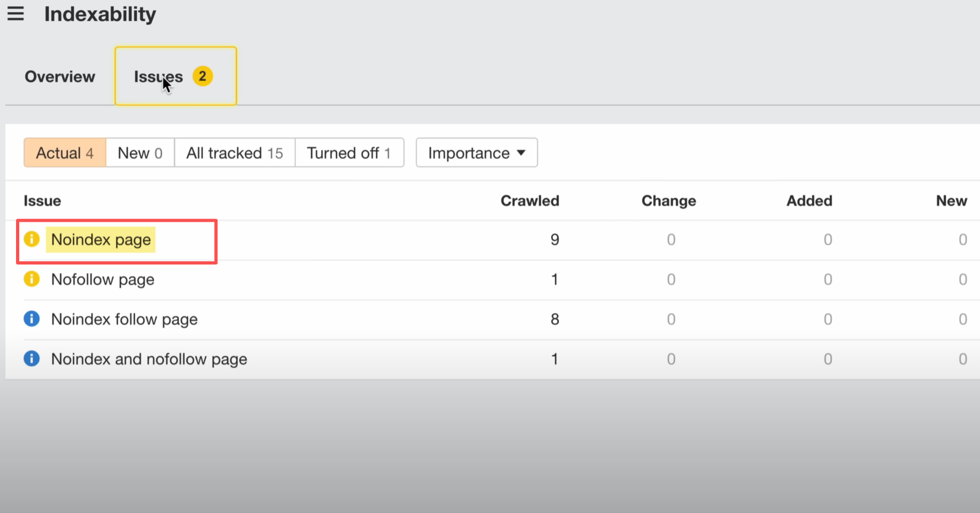Click the crawled count 9 for Noindex page
980x513 pixels.
point(554,239)
